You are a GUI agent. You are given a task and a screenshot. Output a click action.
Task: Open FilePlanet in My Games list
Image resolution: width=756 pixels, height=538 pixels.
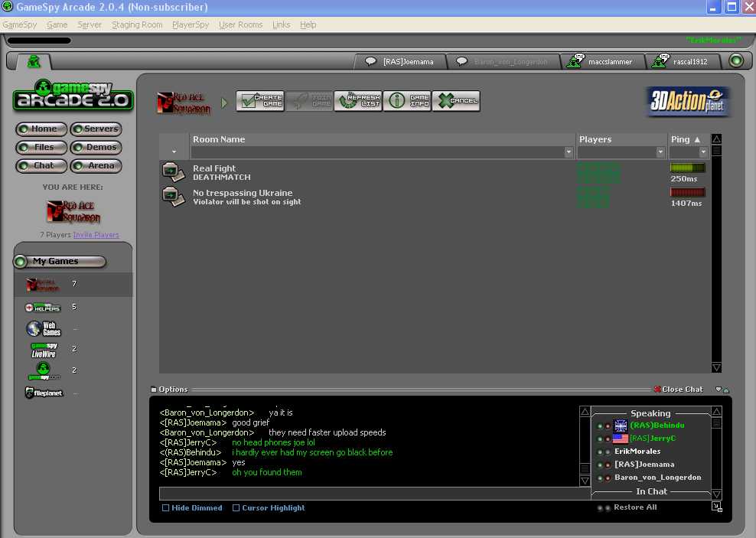pyautogui.click(x=44, y=393)
